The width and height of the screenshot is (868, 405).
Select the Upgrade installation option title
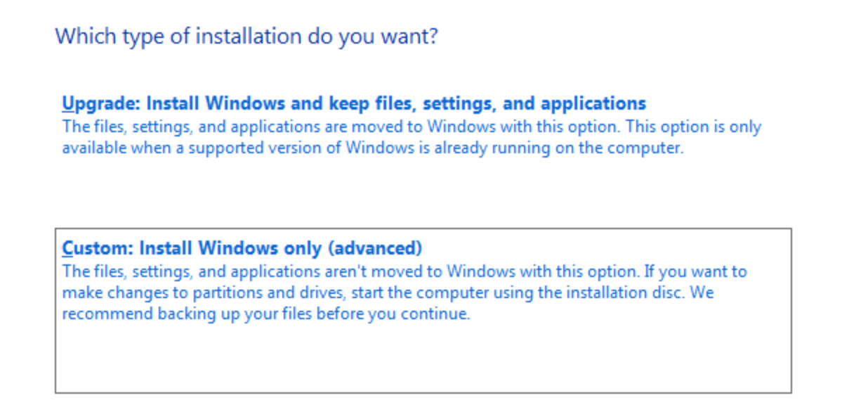[x=354, y=104]
